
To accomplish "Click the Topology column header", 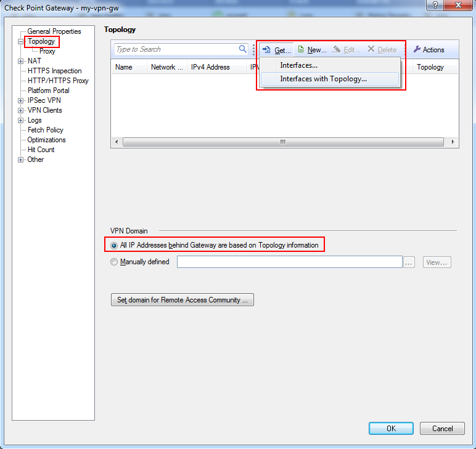I will pyautogui.click(x=435, y=67).
